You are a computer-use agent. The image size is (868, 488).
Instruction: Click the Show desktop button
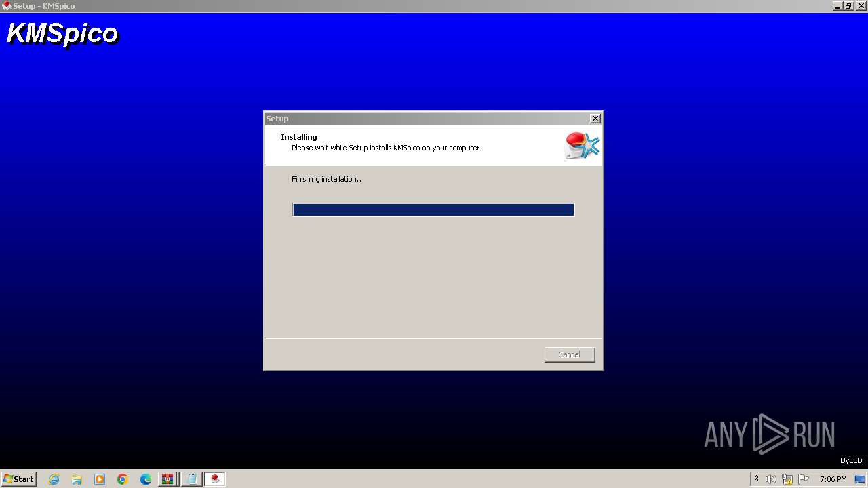tap(861, 479)
